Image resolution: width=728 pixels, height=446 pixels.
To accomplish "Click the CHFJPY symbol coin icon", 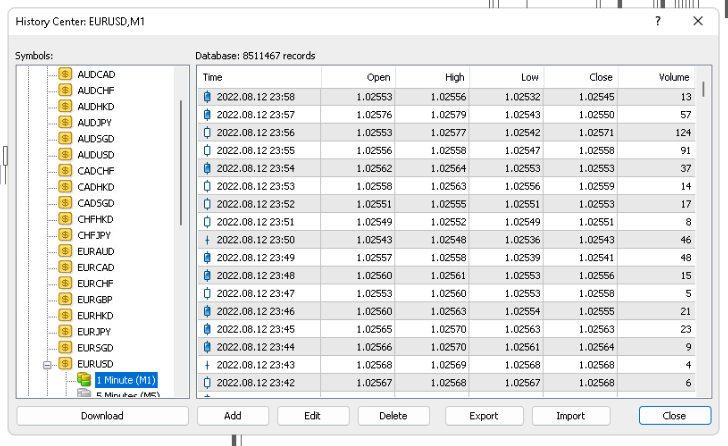I will (65, 235).
